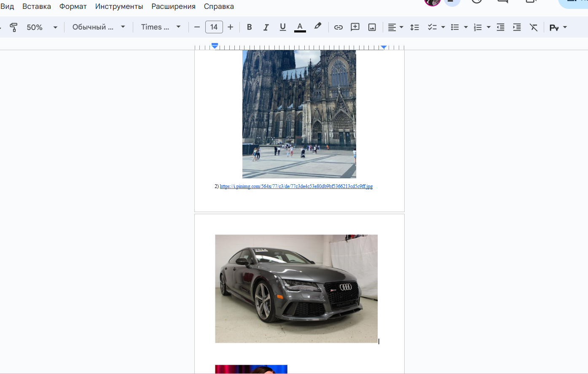Click the right indent marker on the ruler
Screen dimensions: 588x374
pos(384,47)
